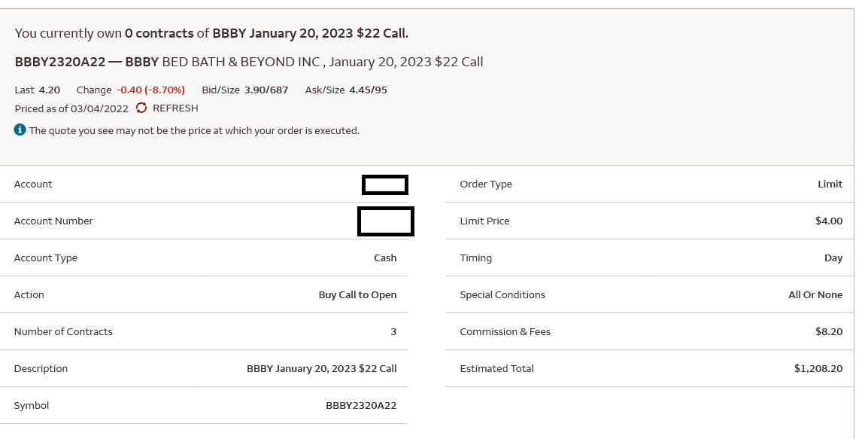This screenshot has width=868, height=439.
Task: Click the Buy Call to Open action value
Action: (357, 295)
